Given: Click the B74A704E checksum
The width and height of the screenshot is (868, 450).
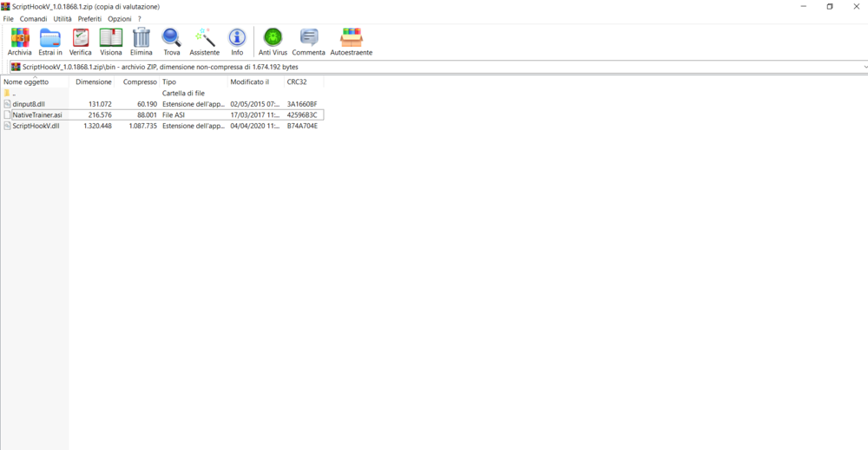Looking at the screenshot, I should pyautogui.click(x=302, y=126).
